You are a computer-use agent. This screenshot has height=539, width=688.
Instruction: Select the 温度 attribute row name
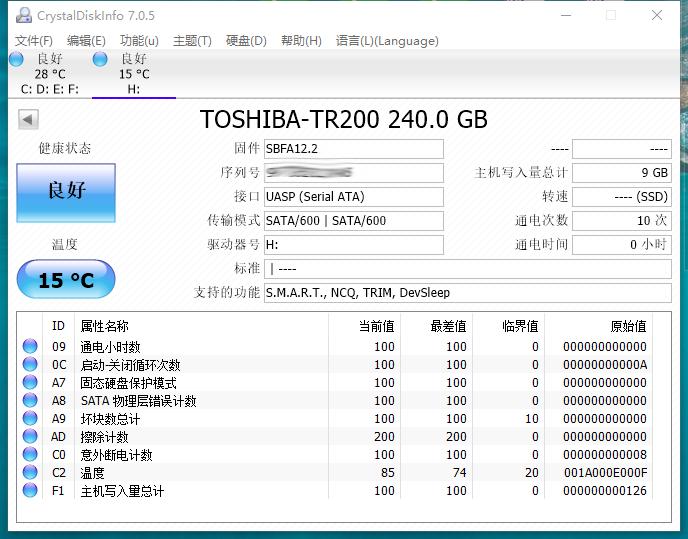[x=92, y=473]
